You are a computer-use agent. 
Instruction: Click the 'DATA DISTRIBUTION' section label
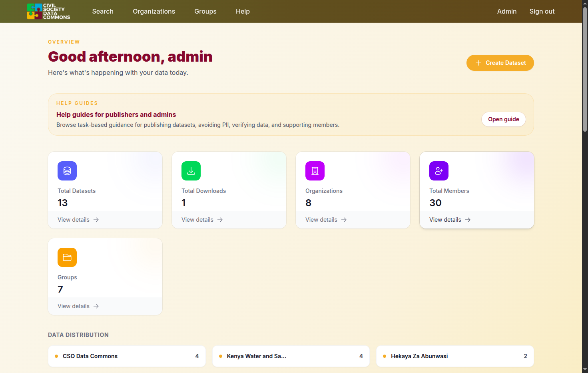coord(78,335)
